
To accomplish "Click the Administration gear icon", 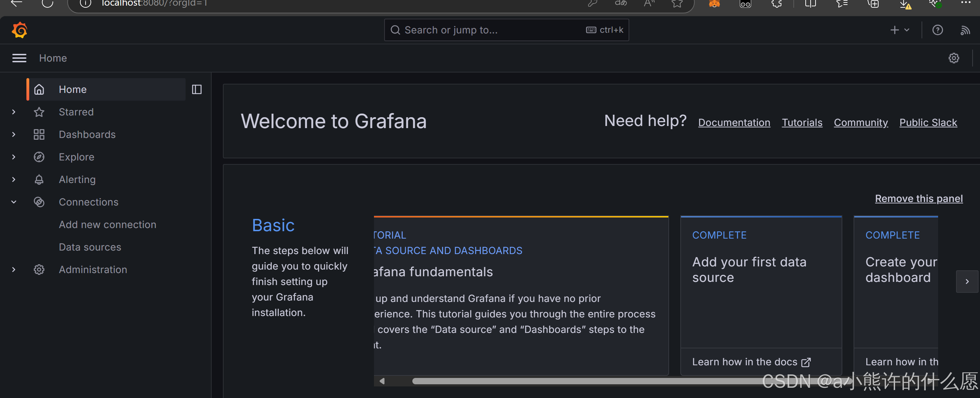I will point(39,270).
